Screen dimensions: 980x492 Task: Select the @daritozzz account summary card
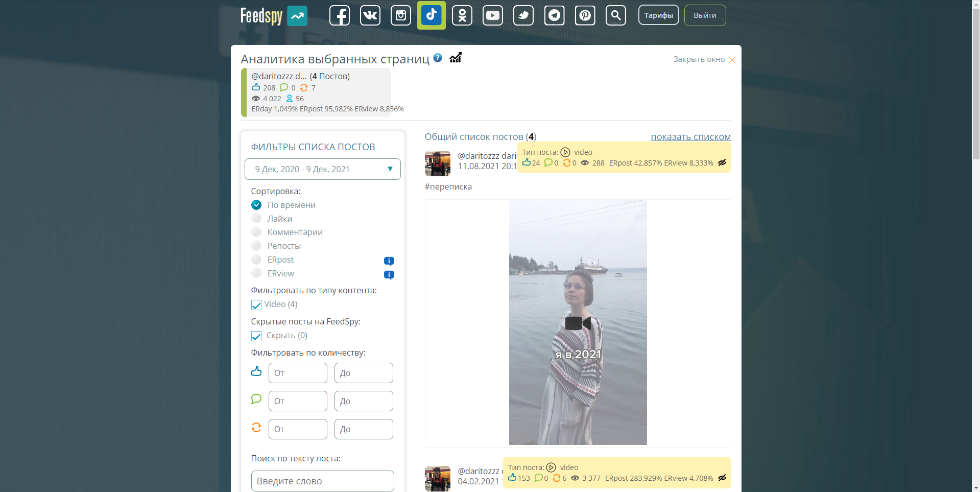tap(316, 92)
